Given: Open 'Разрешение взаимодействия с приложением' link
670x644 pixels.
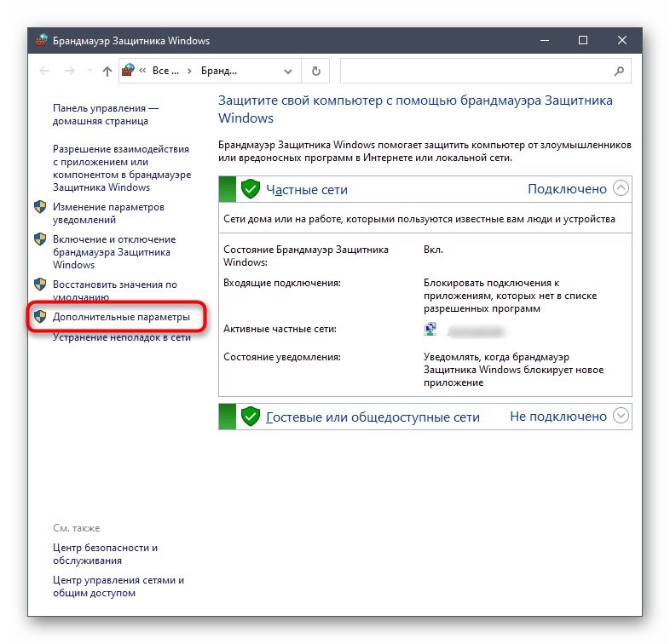Looking at the screenshot, I should (x=122, y=169).
